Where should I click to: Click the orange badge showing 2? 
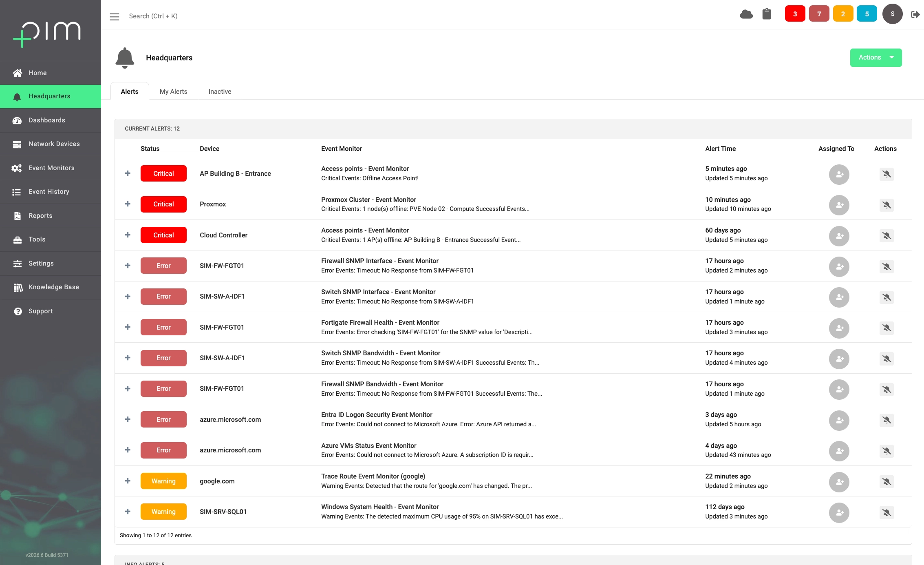tap(843, 14)
